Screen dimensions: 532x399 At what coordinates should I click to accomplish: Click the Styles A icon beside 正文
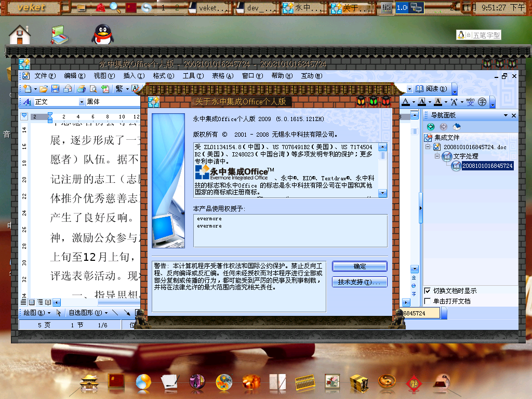click(x=28, y=102)
